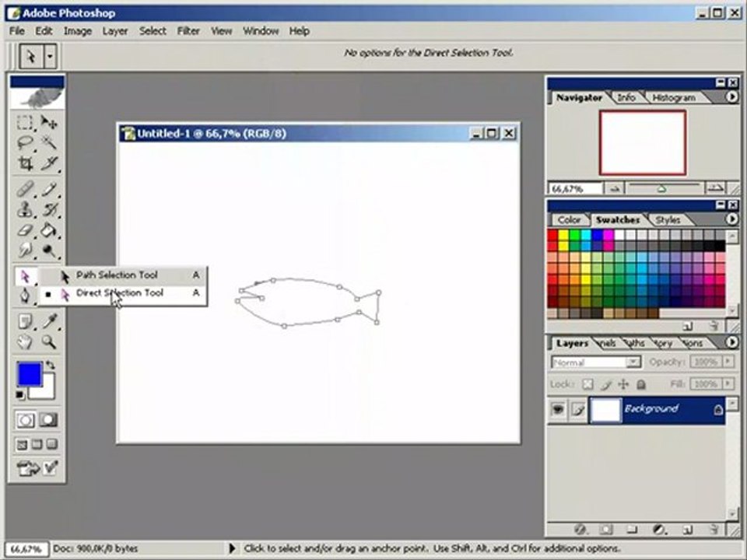Open the tool preset picker arrow

50,57
